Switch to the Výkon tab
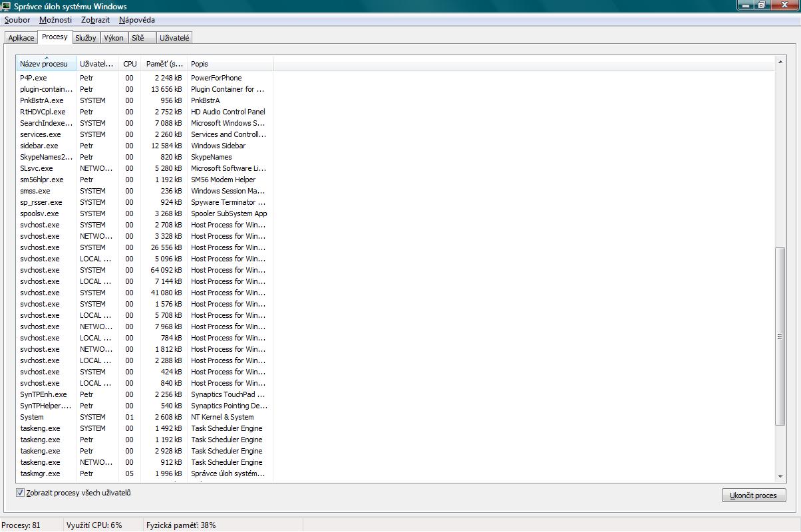The height and width of the screenshot is (532, 801). click(114, 38)
